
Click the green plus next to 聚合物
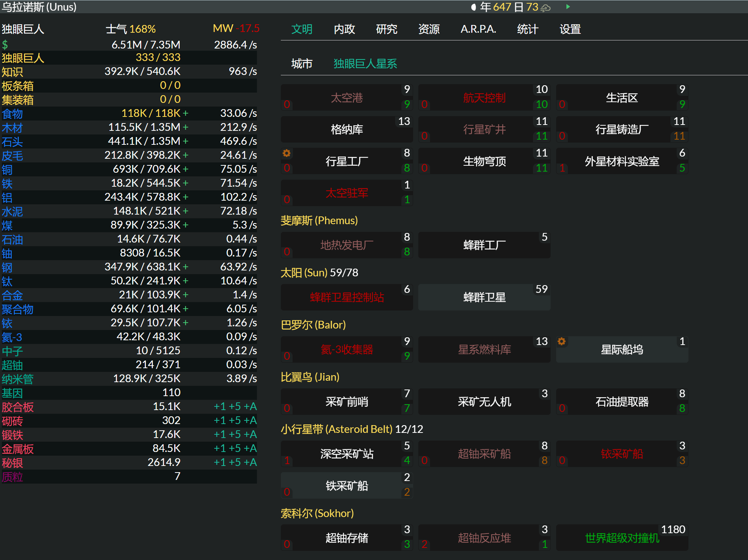point(186,309)
